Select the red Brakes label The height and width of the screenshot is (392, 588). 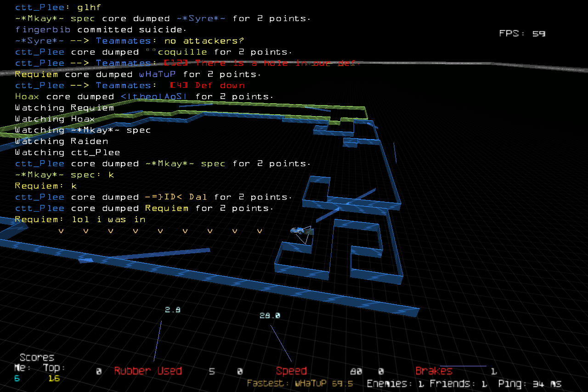point(434,371)
